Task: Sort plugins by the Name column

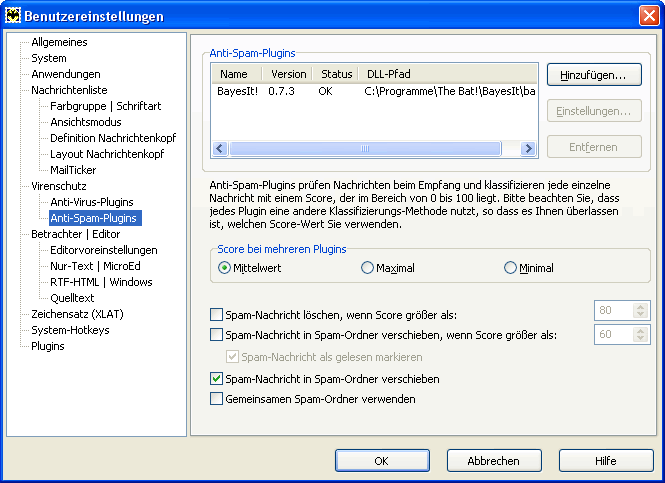Action: tap(236, 74)
